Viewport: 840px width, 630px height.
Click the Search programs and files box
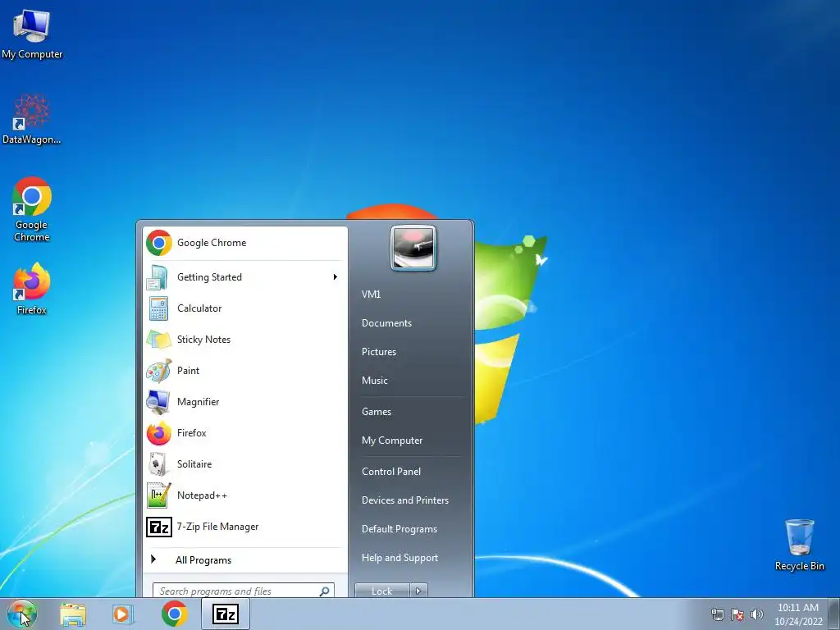pyautogui.click(x=243, y=591)
